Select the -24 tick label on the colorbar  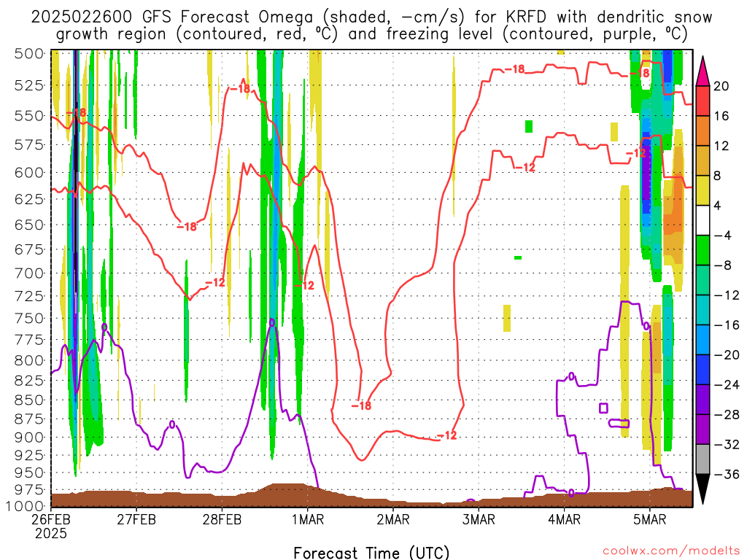[727, 385]
